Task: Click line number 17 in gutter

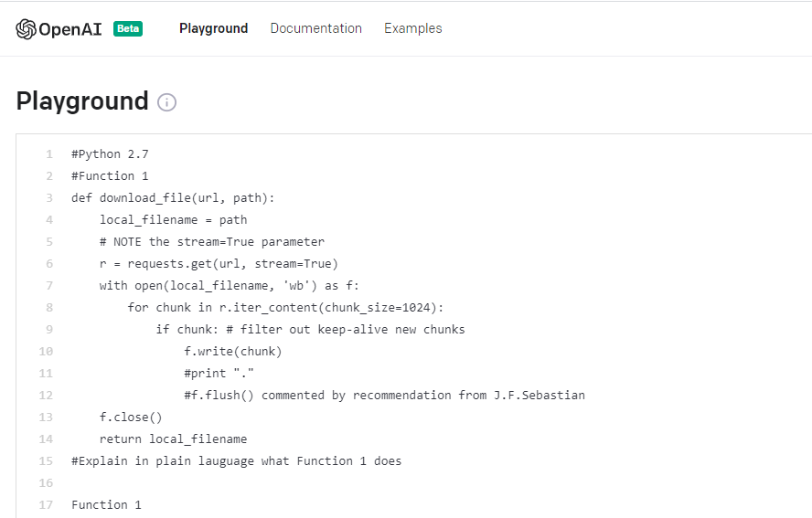Action: (46, 505)
